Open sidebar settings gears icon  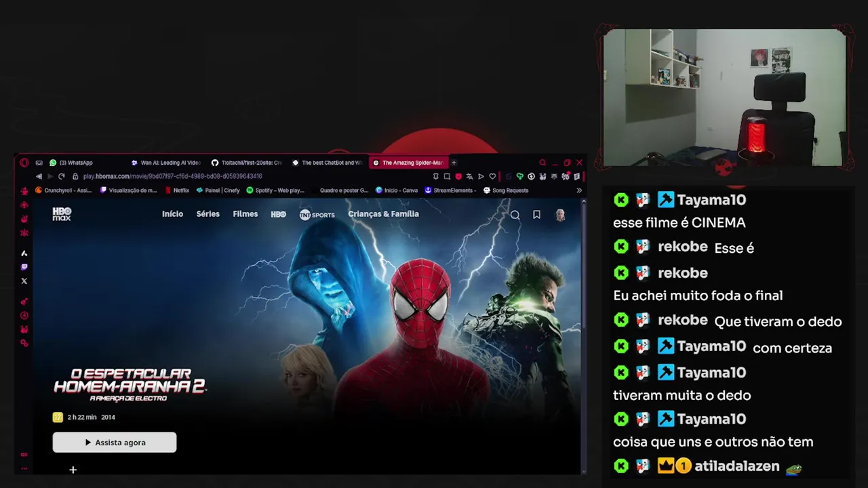(24, 343)
